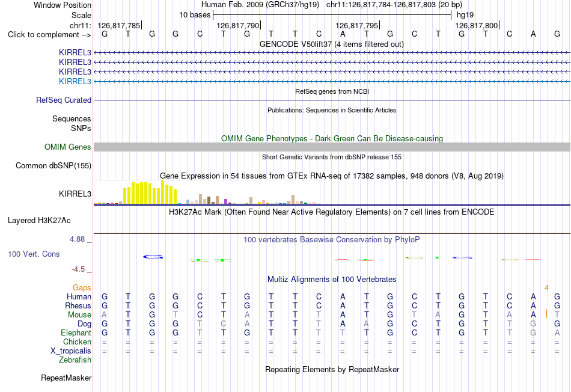
Task: Click the Window Position track label
Action: tap(63, 5)
